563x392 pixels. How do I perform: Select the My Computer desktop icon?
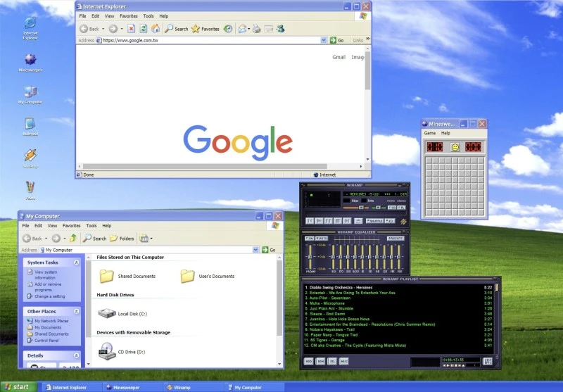click(30, 95)
